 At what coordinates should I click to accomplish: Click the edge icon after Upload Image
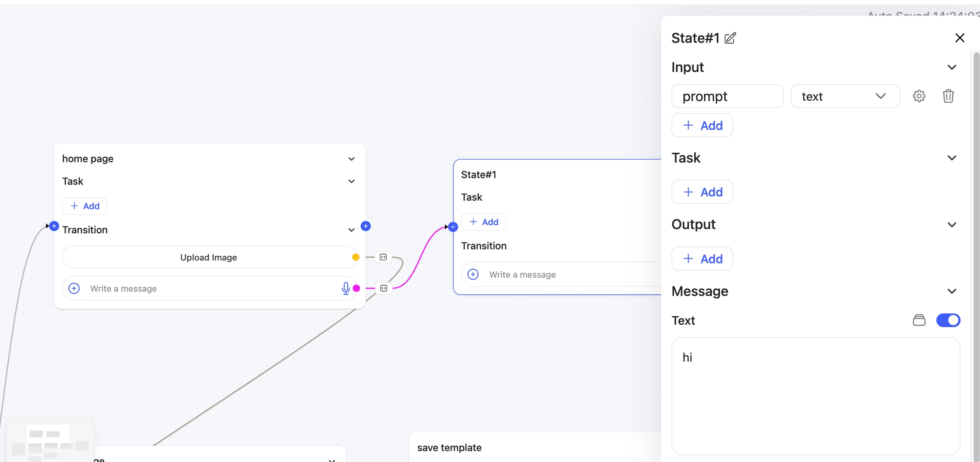coord(383,257)
